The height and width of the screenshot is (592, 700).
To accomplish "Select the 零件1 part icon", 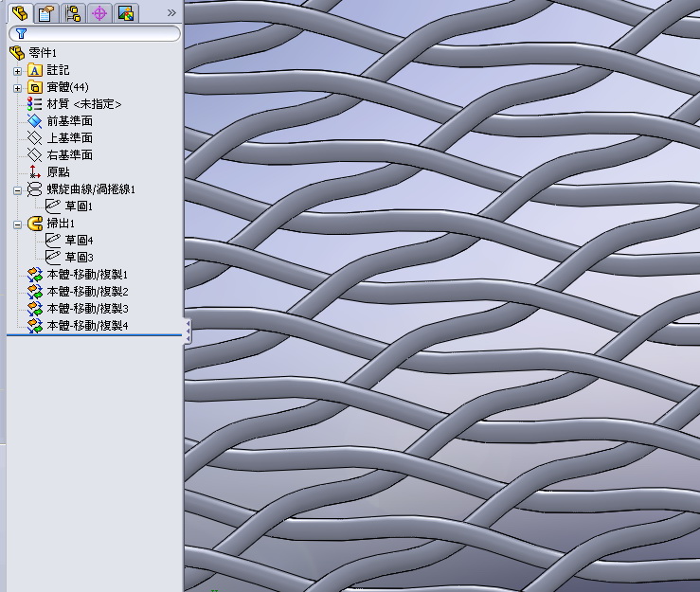I will click(17, 53).
